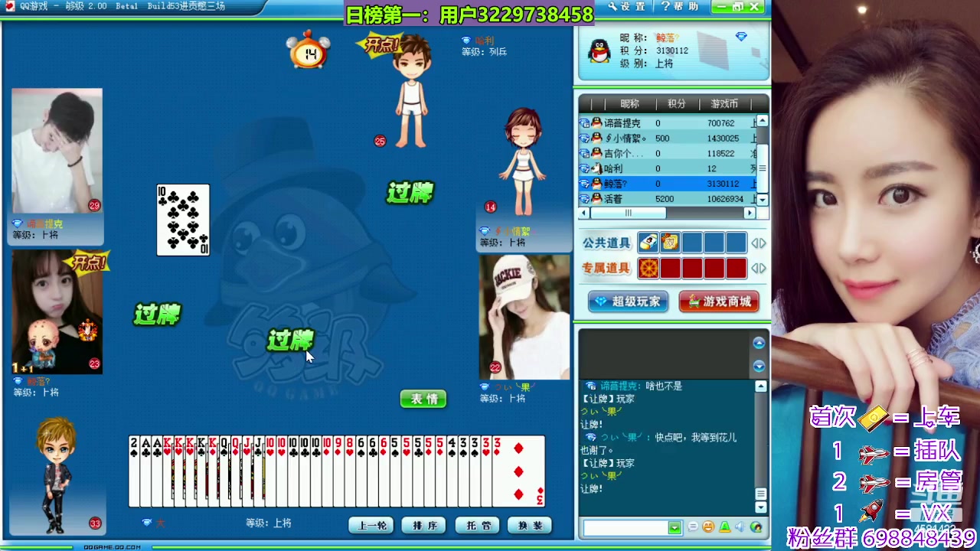Activate the firework prop in the 专属道具 row
This screenshot has height=551, width=980.
pos(648,268)
